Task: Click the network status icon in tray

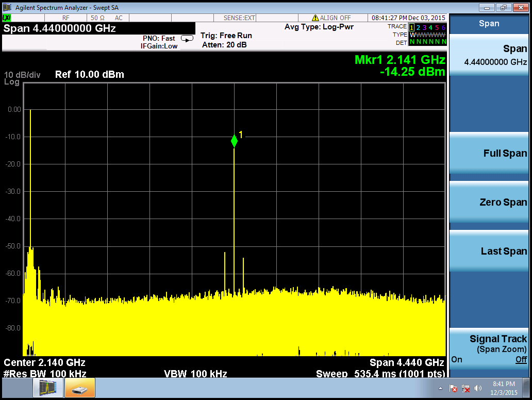Action: point(466,388)
